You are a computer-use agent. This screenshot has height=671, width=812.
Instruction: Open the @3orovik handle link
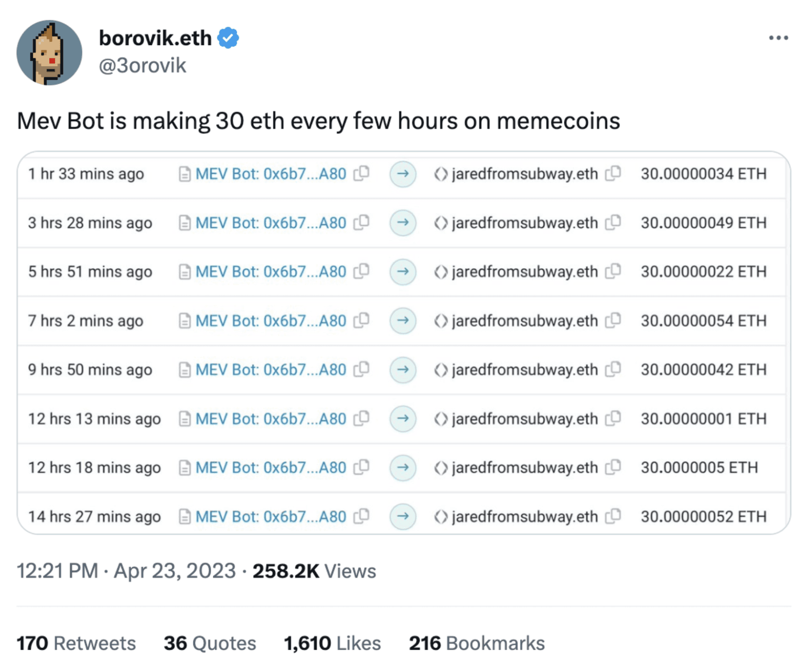[x=142, y=65]
